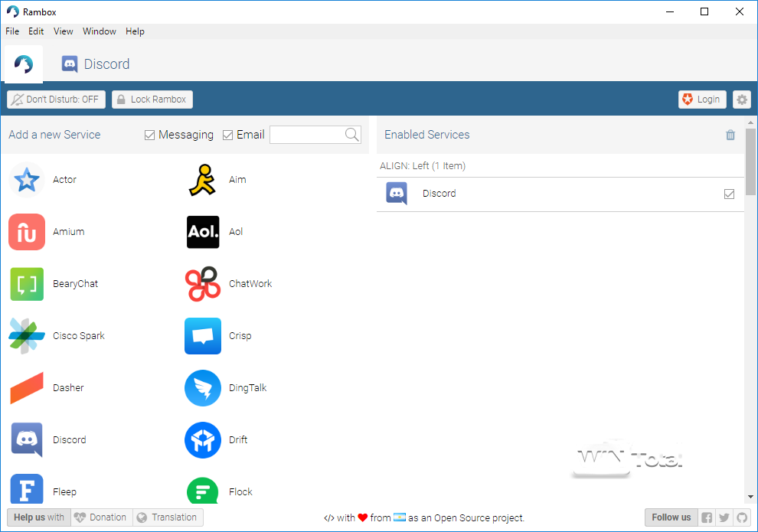Image resolution: width=758 pixels, height=532 pixels.
Task: Add the Discord icon in service list
Action: tap(27, 439)
